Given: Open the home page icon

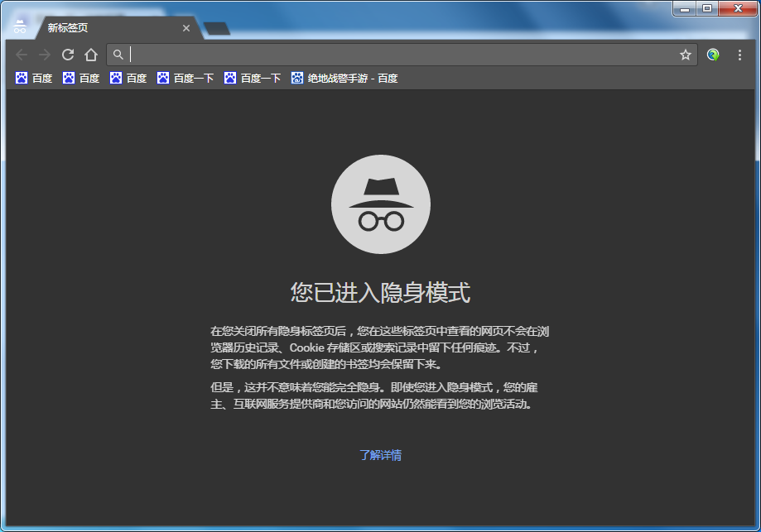Looking at the screenshot, I should (91, 55).
